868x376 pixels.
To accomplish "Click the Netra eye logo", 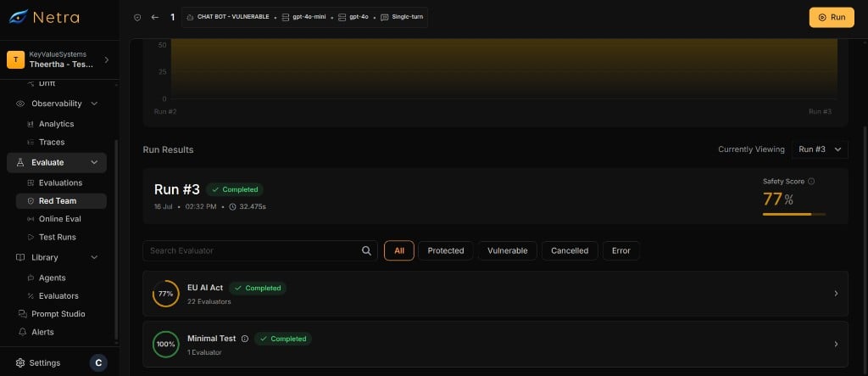I will point(19,17).
